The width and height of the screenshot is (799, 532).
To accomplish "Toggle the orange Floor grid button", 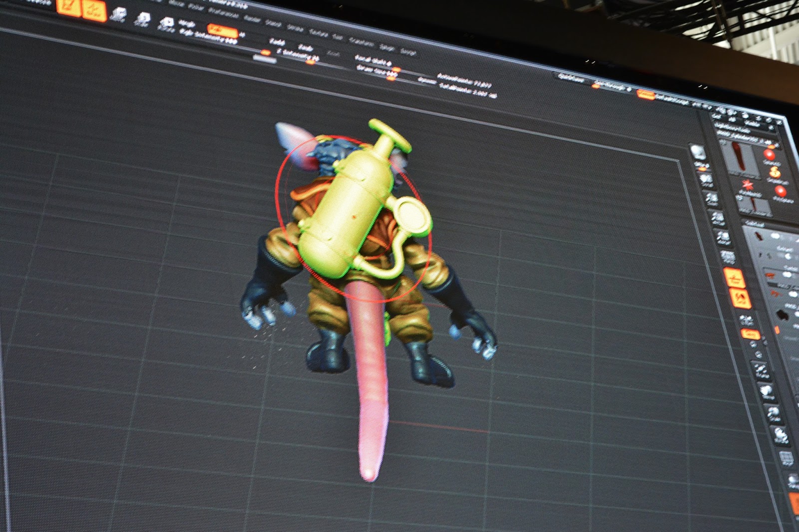I will coord(734,278).
